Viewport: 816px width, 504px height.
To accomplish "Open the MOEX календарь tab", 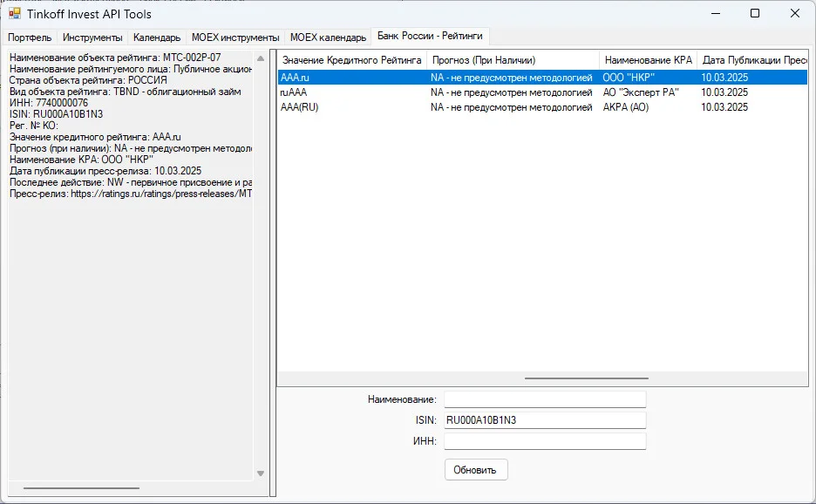I will pyautogui.click(x=328, y=37).
